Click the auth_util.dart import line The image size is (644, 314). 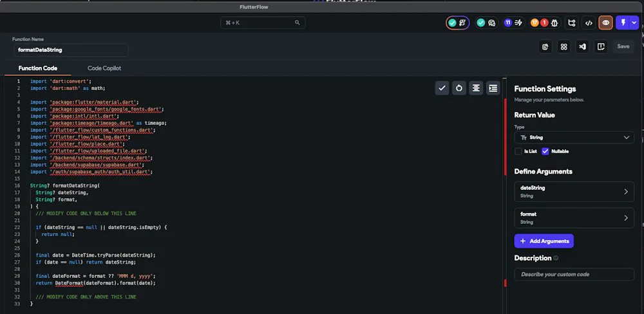click(91, 172)
